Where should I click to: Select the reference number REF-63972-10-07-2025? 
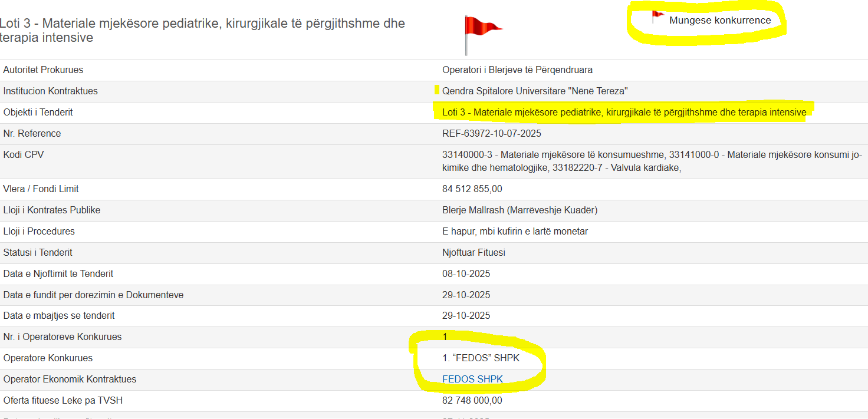tap(491, 134)
